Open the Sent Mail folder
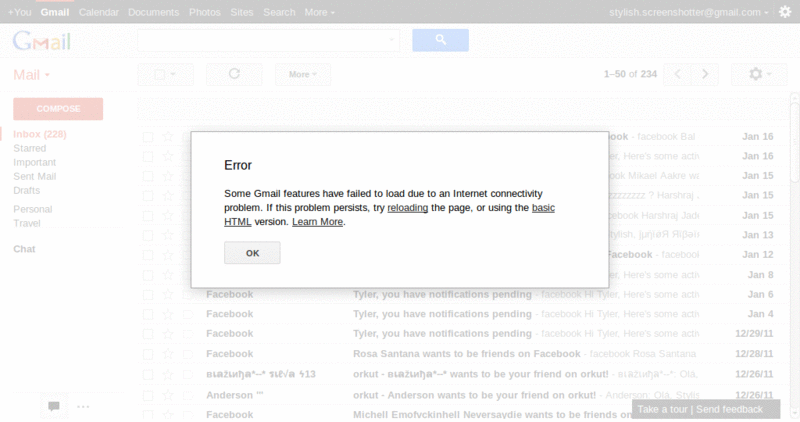Viewport: 800px width, 422px height. 35,176
